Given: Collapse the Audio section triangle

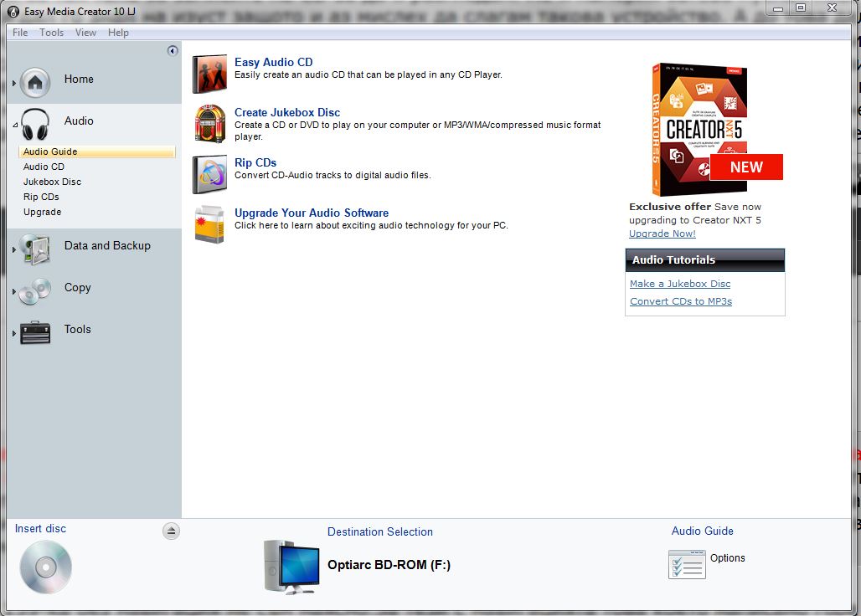Looking at the screenshot, I should (x=14, y=126).
